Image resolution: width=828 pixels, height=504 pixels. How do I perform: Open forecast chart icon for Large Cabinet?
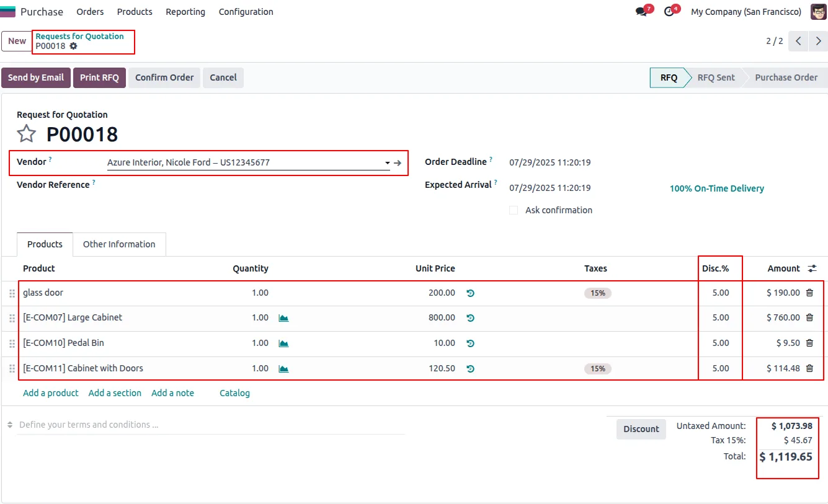(283, 318)
